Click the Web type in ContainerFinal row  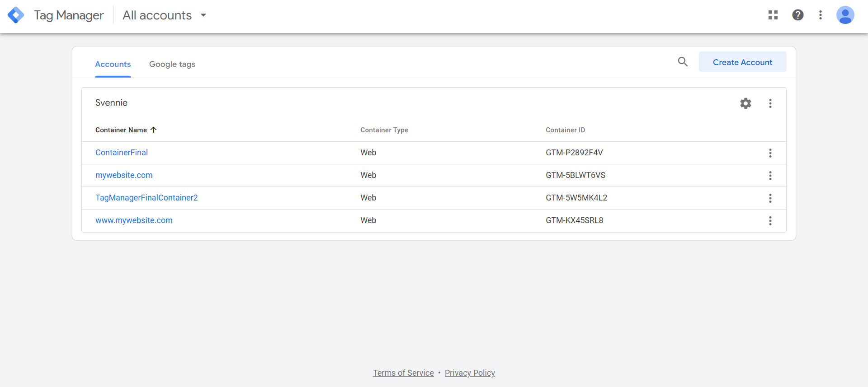(368, 153)
